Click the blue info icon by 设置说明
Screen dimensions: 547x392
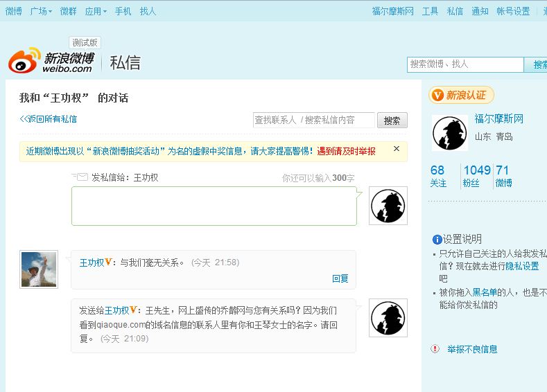tap(437, 240)
